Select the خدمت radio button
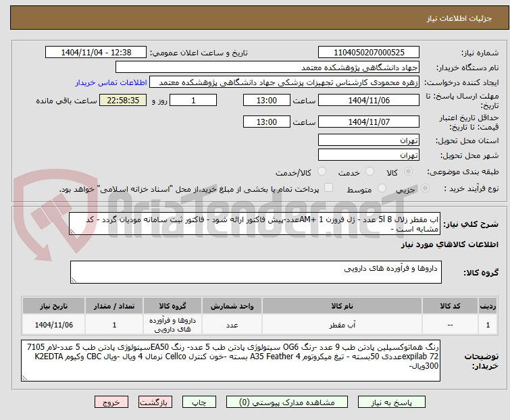 [x=369, y=172]
